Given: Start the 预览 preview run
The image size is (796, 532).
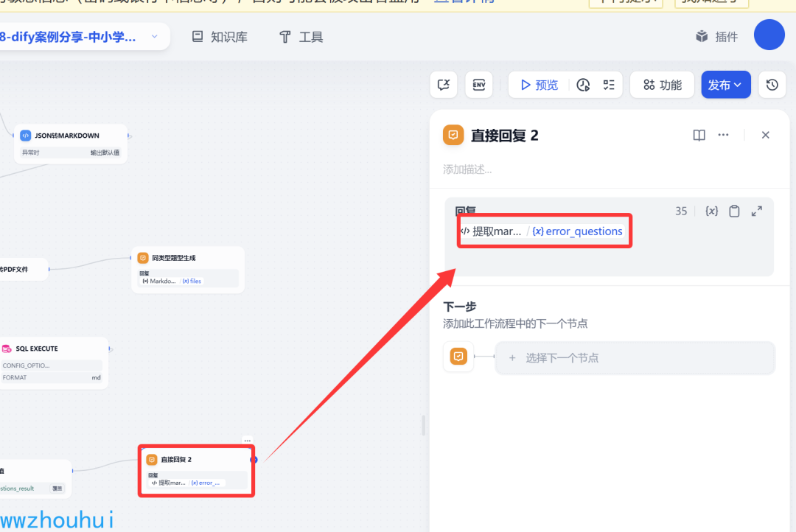Looking at the screenshot, I should tap(540, 85).
